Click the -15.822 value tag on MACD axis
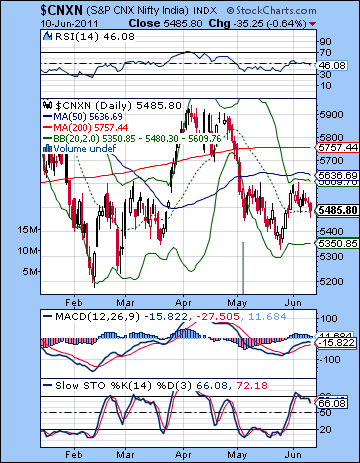Screen dimensions: 360x463 tap(336, 343)
